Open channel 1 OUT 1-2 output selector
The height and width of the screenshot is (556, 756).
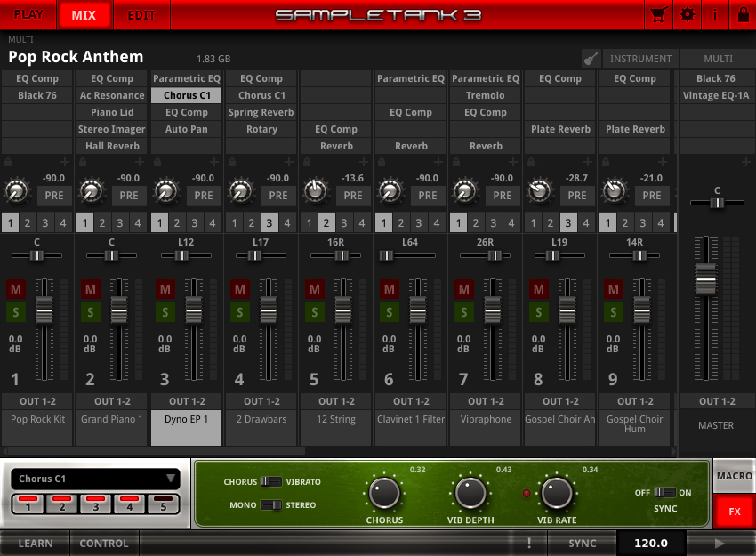coord(37,401)
